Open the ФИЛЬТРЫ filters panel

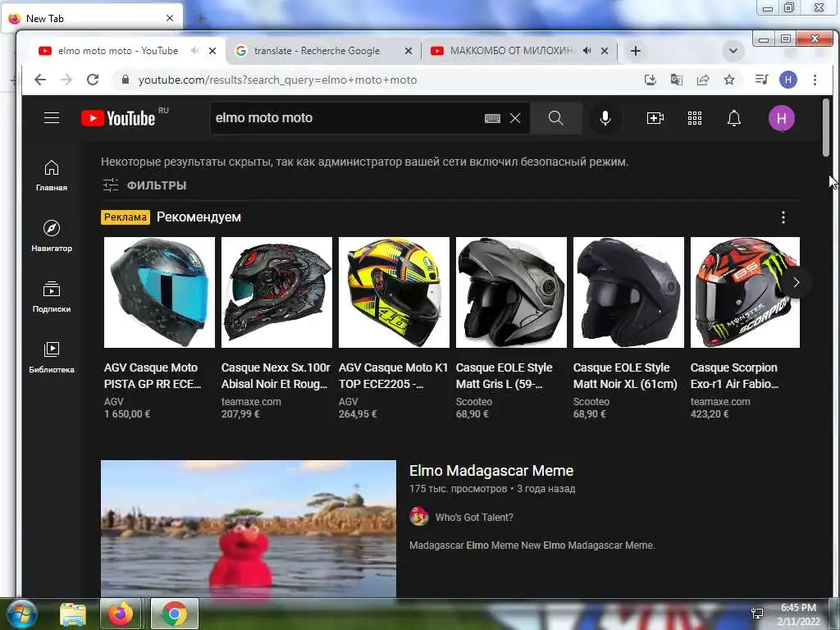coord(144,185)
